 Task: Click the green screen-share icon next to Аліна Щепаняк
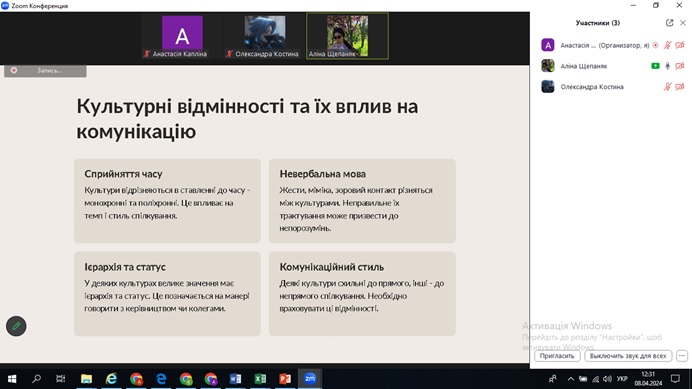tap(655, 66)
